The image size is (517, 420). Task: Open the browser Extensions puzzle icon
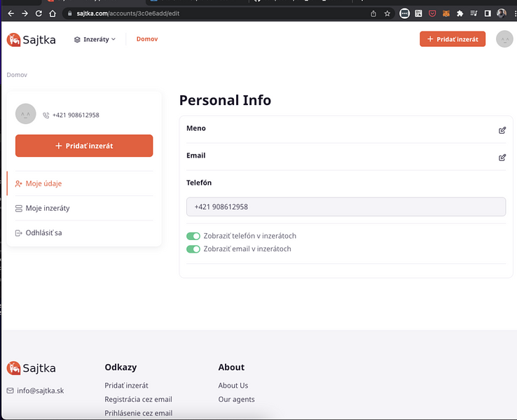[x=460, y=13]
